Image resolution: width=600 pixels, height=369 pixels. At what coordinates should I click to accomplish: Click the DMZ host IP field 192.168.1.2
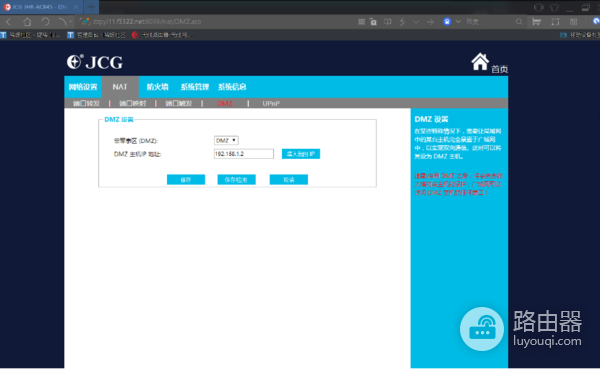pyautogui.click(x=244, y=154)
